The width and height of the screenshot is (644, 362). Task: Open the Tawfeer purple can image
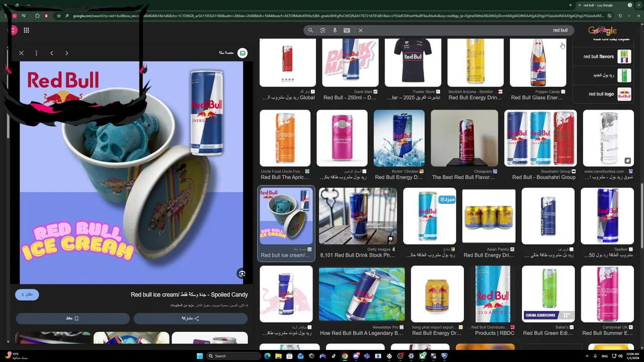tap(607, 216)
